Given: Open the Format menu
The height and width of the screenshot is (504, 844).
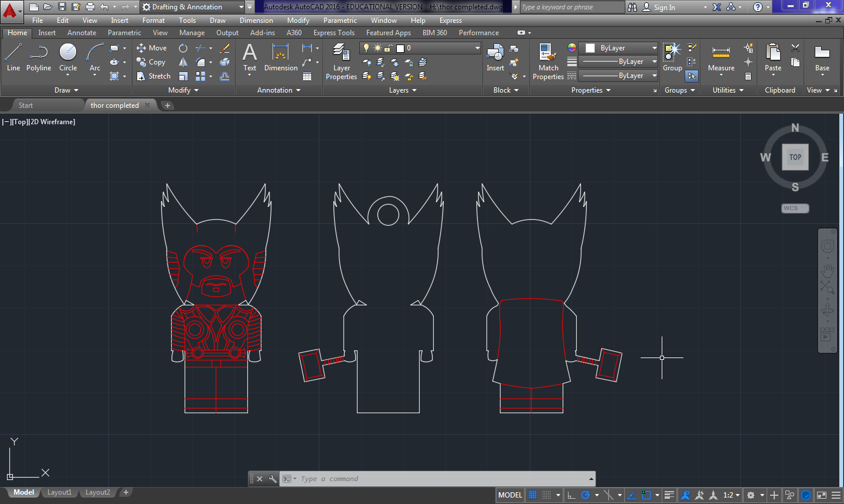Looking at the screenshot, I should [154, 21].
